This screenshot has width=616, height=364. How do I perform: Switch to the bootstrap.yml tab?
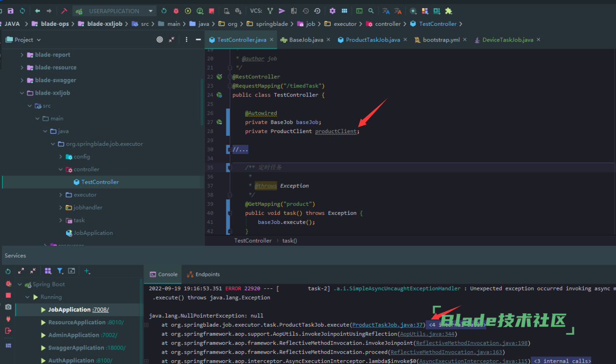pyautogui.click(x=441, y=40)
